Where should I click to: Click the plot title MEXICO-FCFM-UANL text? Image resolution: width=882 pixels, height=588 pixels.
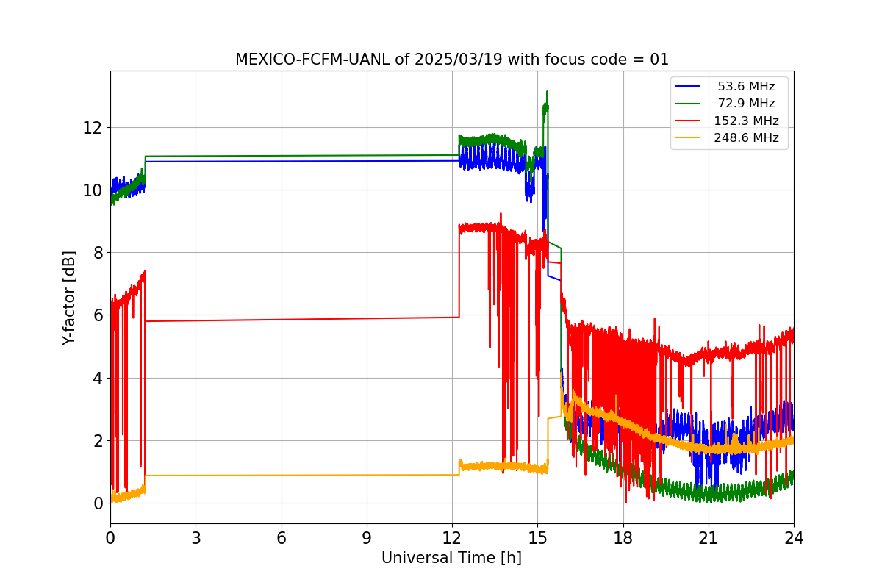click(451, 60)
